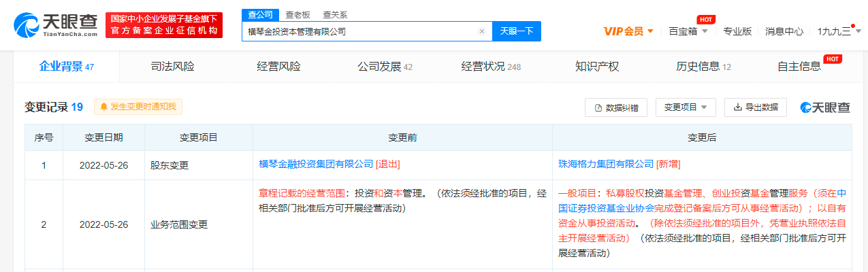Click the 天眼一下 search button
Screen dimensions: 868x272
pos(516,31)
